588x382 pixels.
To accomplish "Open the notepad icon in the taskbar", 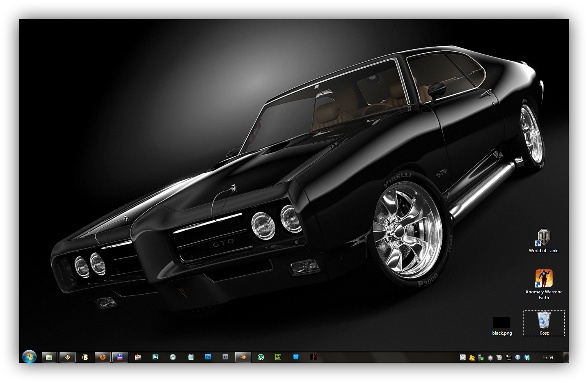I will tap(191, 357).
